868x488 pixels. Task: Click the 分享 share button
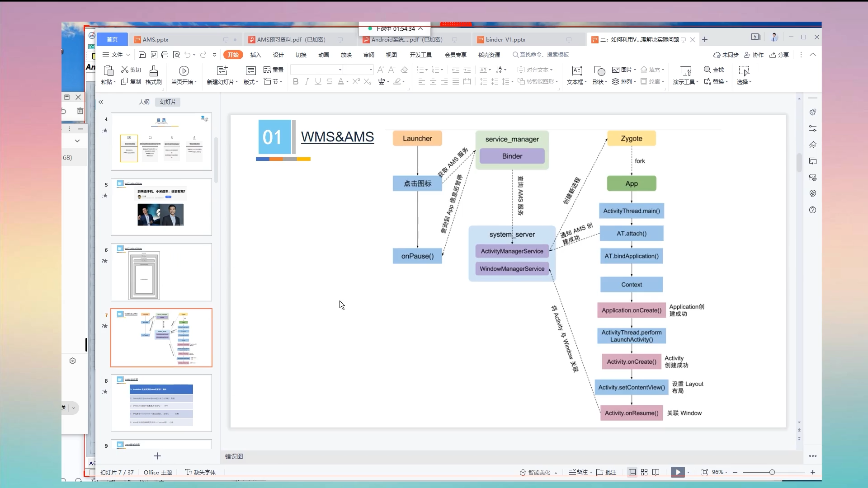tap(779, 55)
